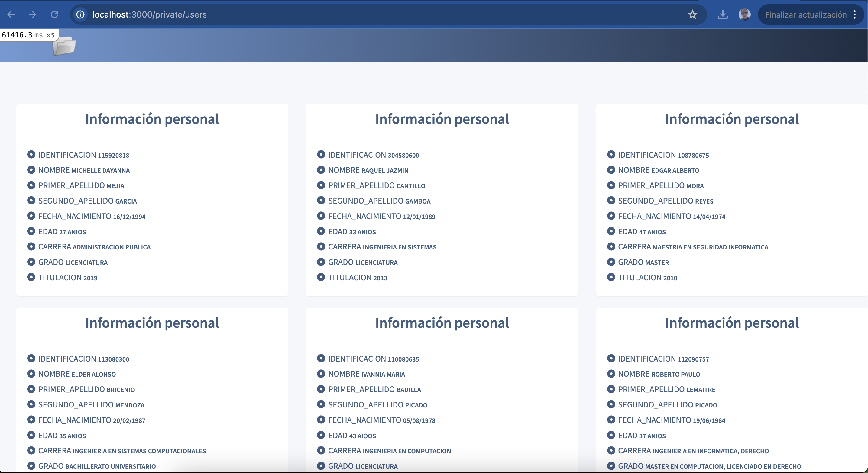The height and width of the screenshot is (473, 868).
Task: Select the text NOMBRE MICHELLE DAYANNA
Action: coord(84,170)
